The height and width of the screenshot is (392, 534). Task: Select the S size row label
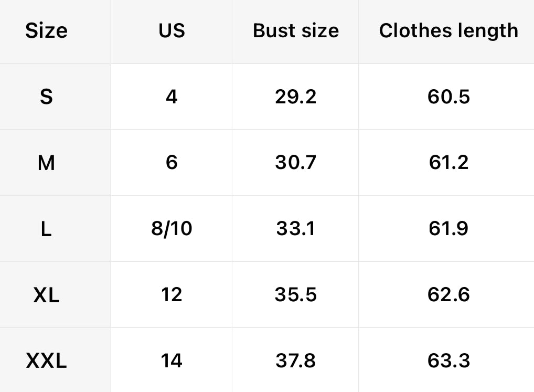point(46,97)
